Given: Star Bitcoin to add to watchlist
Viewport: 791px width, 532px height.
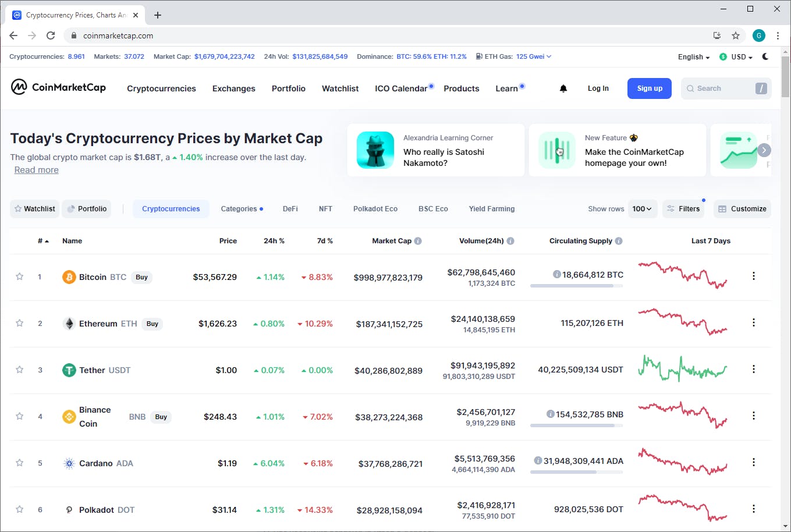Looking at the screenshot, I should [20, 276].
